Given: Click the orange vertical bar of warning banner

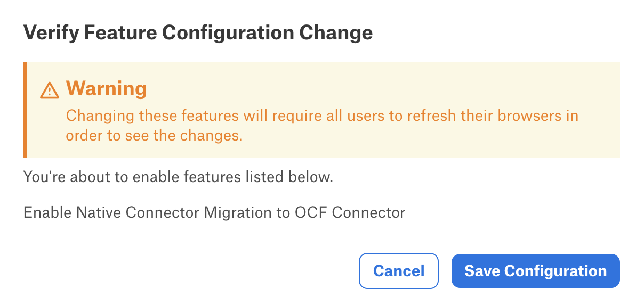Looking at the screenshot, I should (x=25, y=110).
